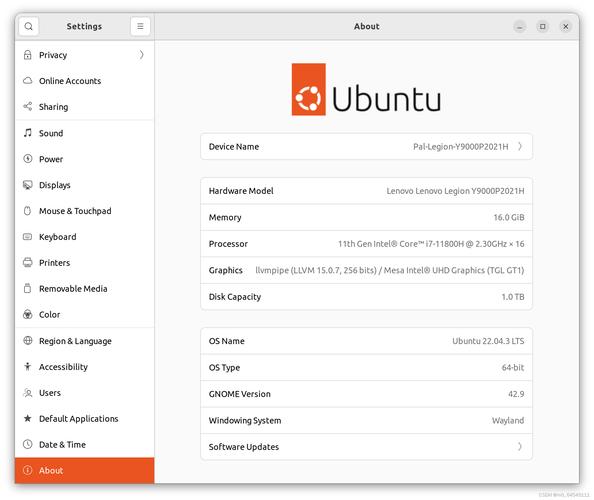Image resolution: width=594 pixels, height=500 pixels.
Task: Open Online Accounts settings
Action: [x=84, y=81]
